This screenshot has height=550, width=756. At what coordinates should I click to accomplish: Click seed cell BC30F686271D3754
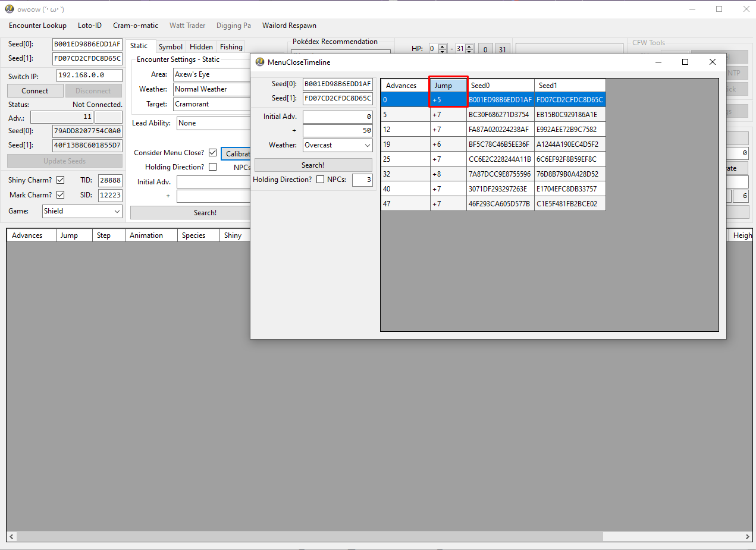(500, 114)
